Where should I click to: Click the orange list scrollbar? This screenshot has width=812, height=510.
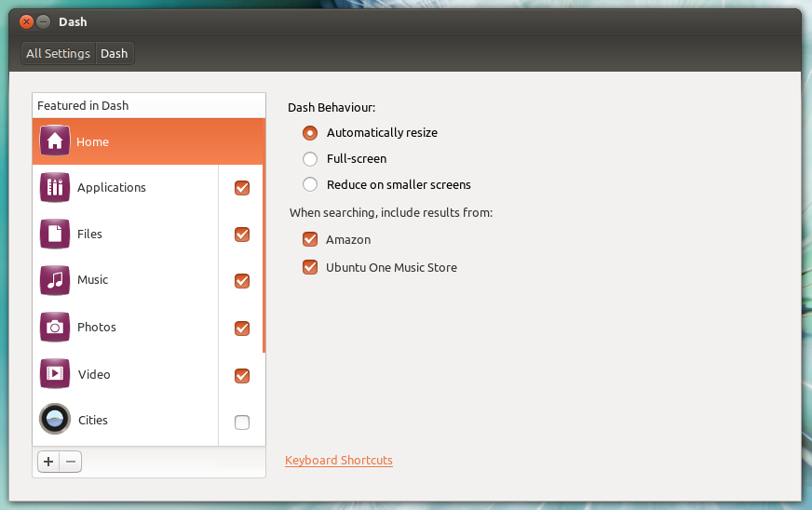[264, 261]
